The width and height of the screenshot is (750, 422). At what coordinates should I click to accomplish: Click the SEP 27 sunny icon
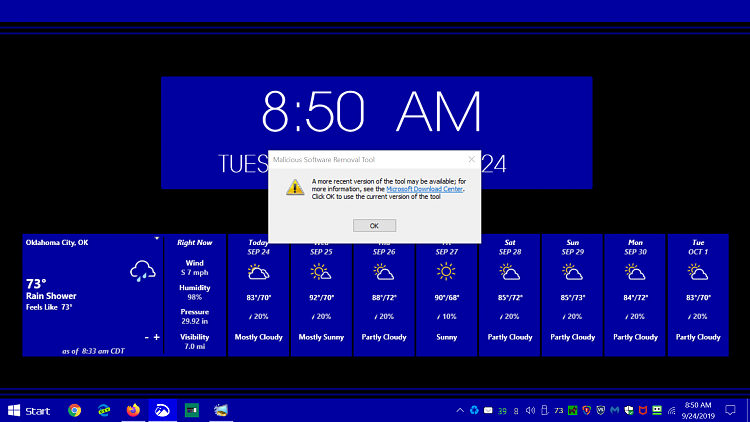click(x=446, y=272)
